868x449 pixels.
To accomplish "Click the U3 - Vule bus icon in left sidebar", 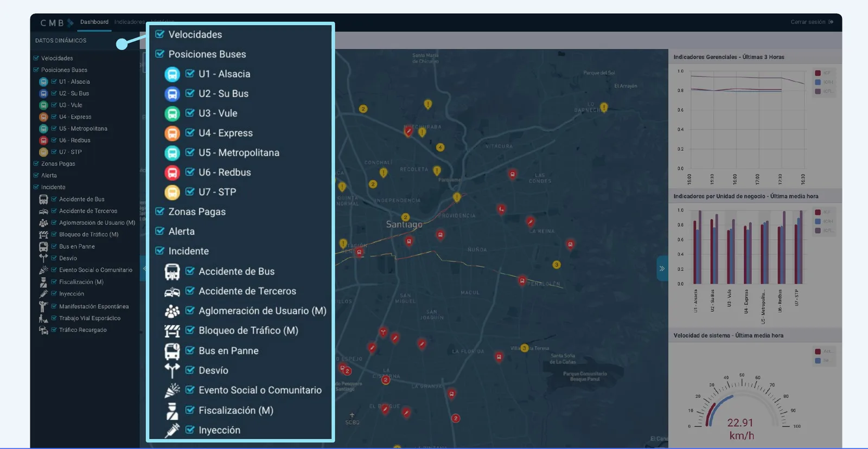I will pos(43,105).
